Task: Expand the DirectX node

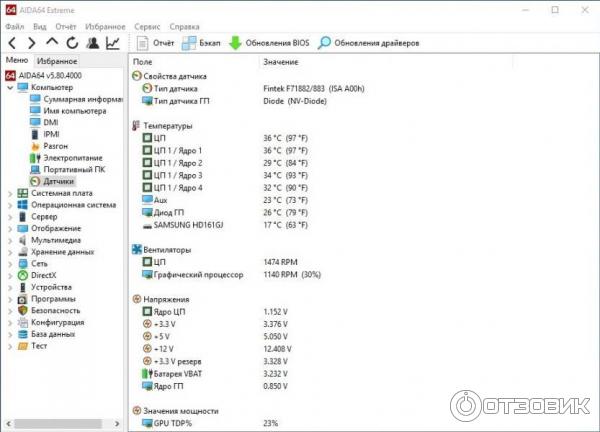Action: [x=10, y=276]
